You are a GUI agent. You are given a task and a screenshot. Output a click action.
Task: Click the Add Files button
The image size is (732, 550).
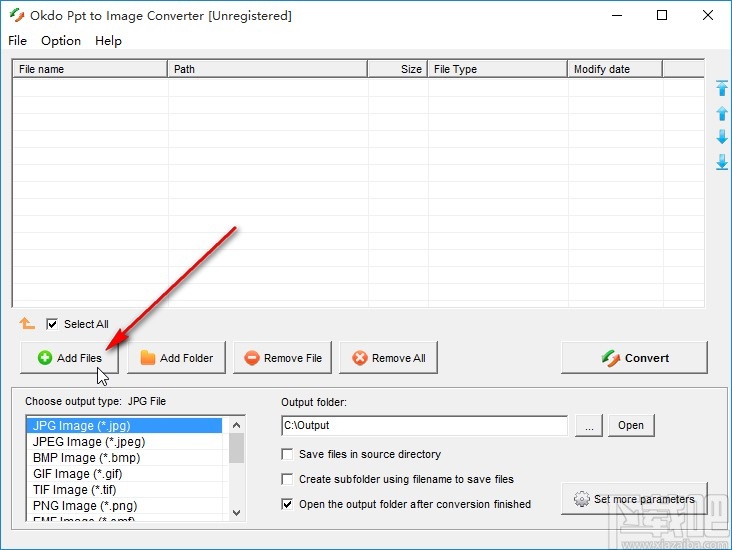click(x=69, y=358)
